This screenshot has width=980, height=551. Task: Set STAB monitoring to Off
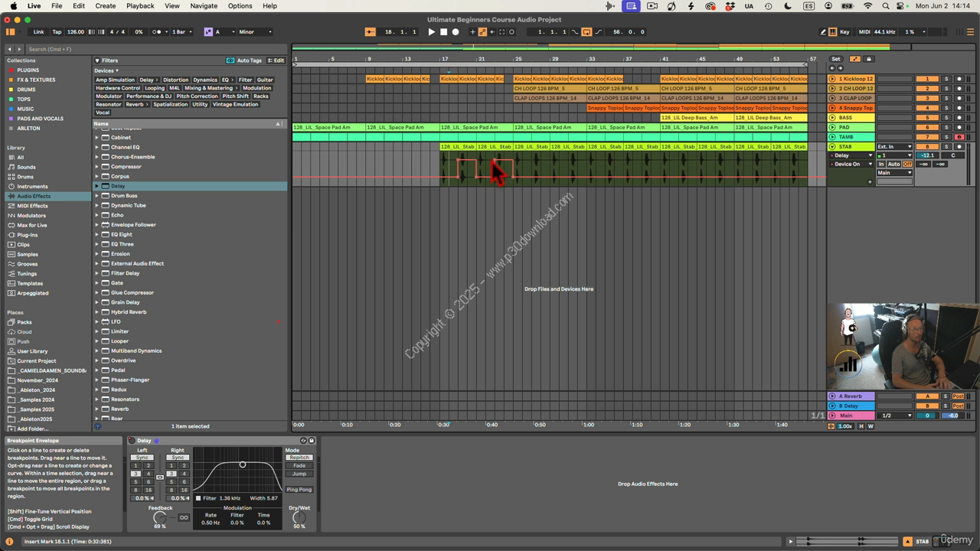(907, 165)
